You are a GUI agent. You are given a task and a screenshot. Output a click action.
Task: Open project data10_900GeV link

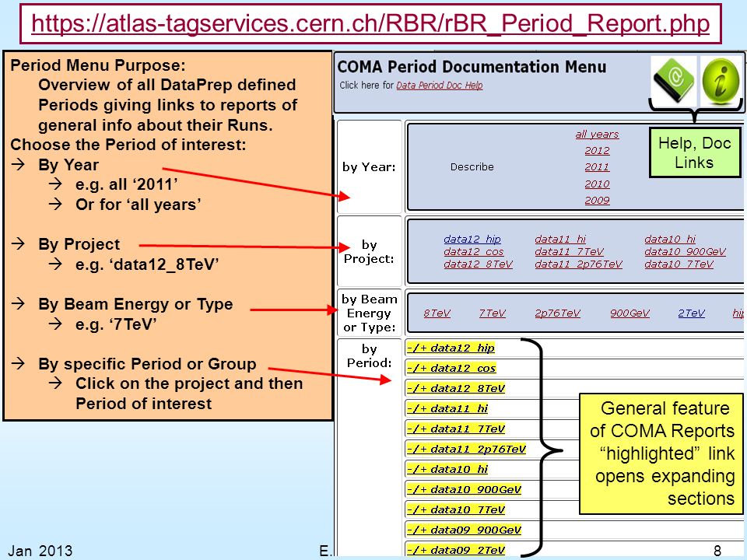pos(685,251)
